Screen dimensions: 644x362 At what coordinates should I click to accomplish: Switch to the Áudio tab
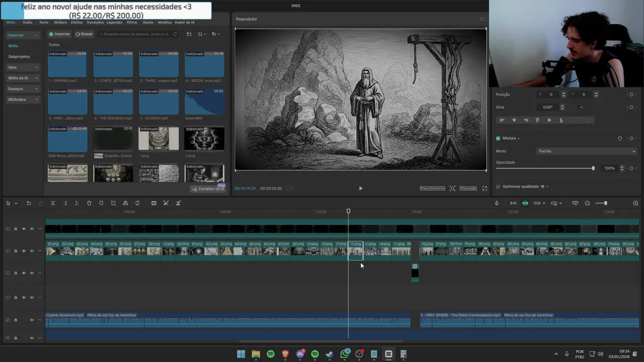27,22
